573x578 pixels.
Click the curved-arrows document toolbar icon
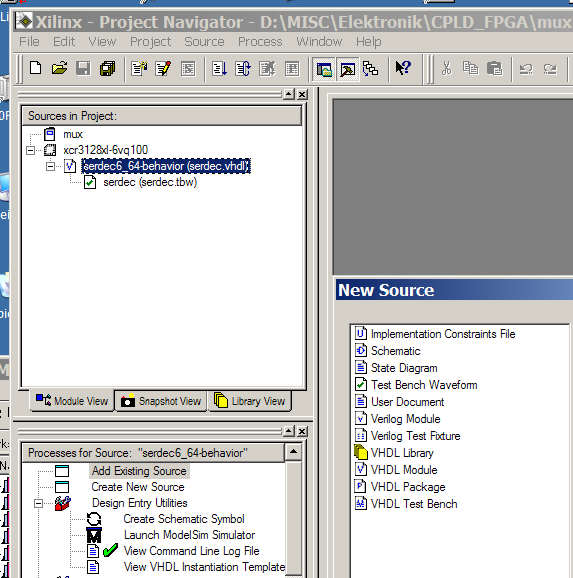tap(243, 69)
